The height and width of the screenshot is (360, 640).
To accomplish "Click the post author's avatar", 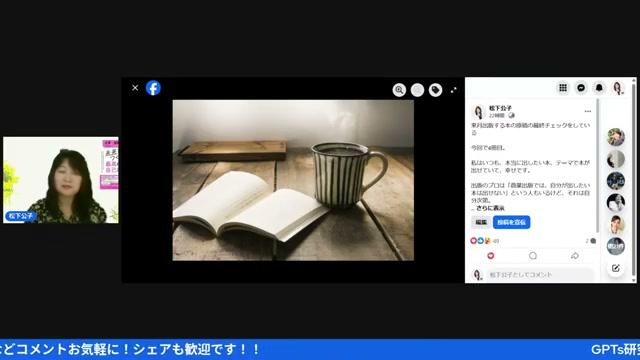I will pyautogui.click(x=478, y=112).
